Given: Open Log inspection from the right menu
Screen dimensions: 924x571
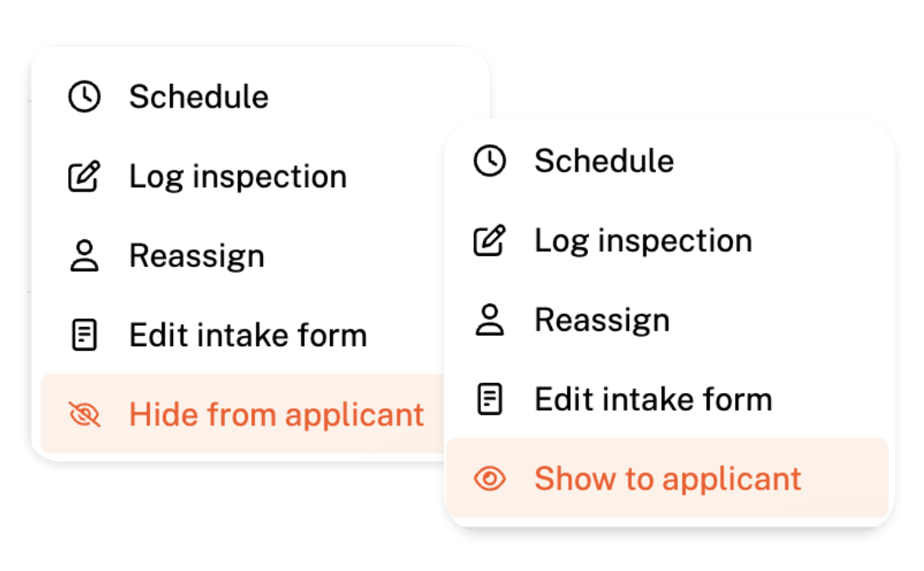Looking at the screenshot, I should coord(643,241).
